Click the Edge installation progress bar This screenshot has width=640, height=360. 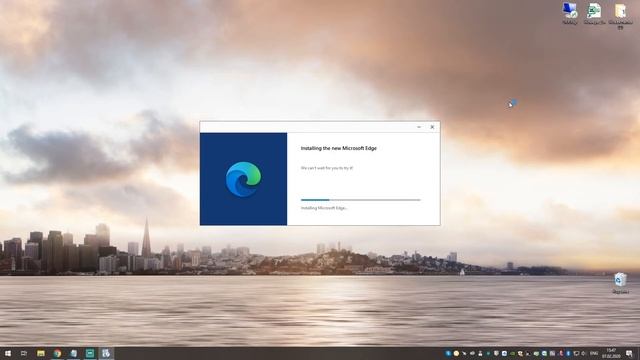click(360, 200)
